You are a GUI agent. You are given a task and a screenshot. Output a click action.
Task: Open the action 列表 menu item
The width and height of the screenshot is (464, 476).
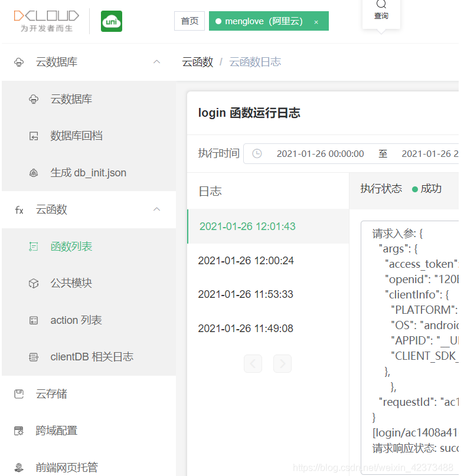tap(76, 320)
